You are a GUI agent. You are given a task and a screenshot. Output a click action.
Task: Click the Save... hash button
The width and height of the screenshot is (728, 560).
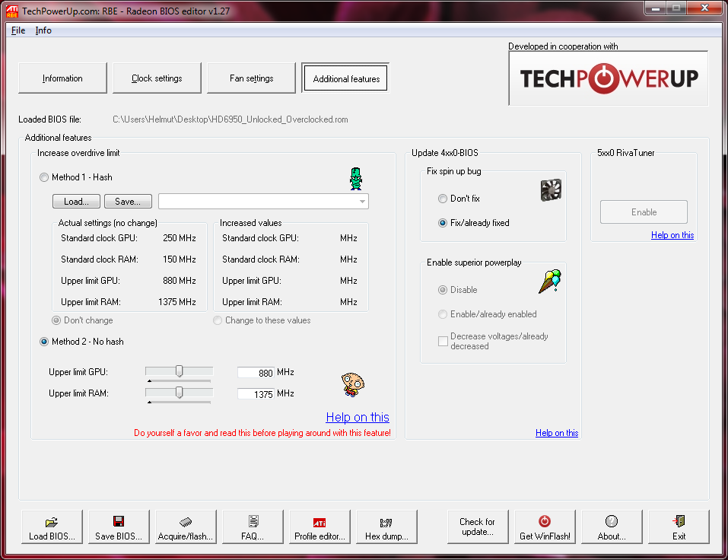tap(128, 202)
